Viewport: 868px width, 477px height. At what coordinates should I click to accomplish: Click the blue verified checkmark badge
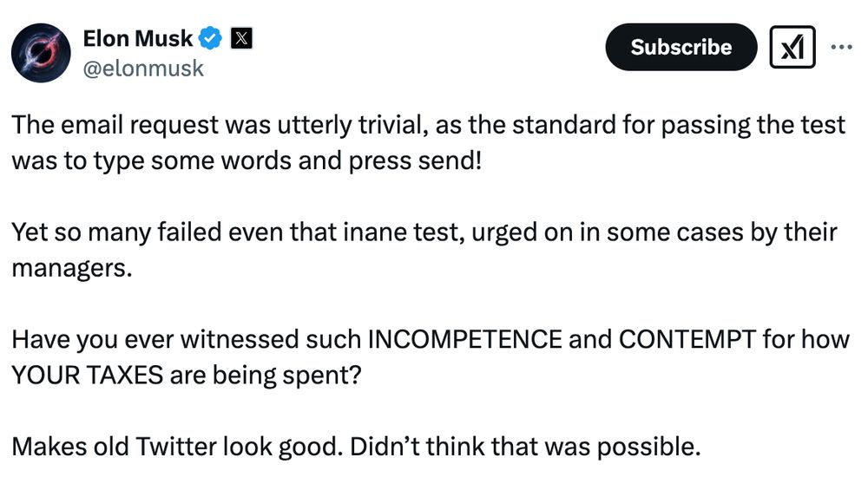[x=210, y=38]
